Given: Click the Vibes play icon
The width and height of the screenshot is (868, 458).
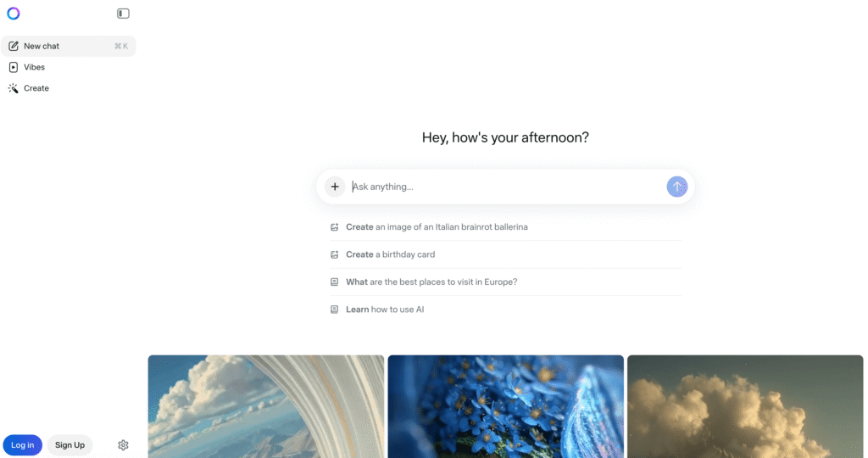Looking at the screenshot, I should (14, 67).
